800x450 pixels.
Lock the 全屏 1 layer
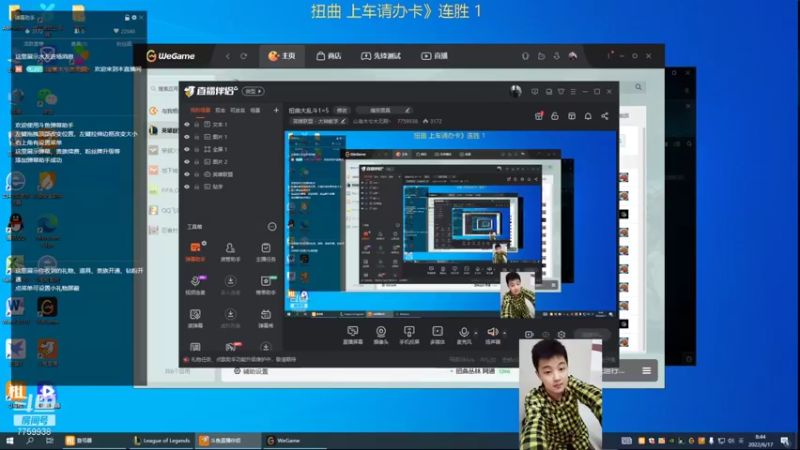(196, 149)
